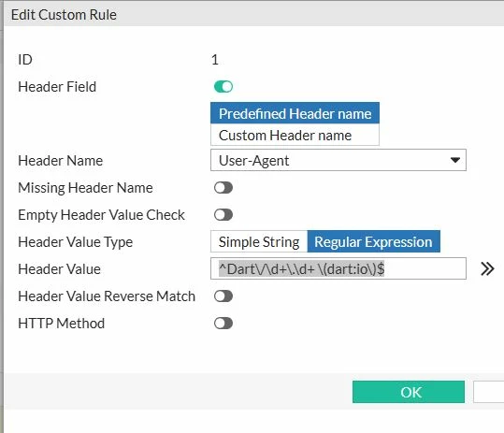Viewport: 504px width, 433px height.
Task: Turn on the HTTP Method toggle
Action: click(x=223, y=324)
